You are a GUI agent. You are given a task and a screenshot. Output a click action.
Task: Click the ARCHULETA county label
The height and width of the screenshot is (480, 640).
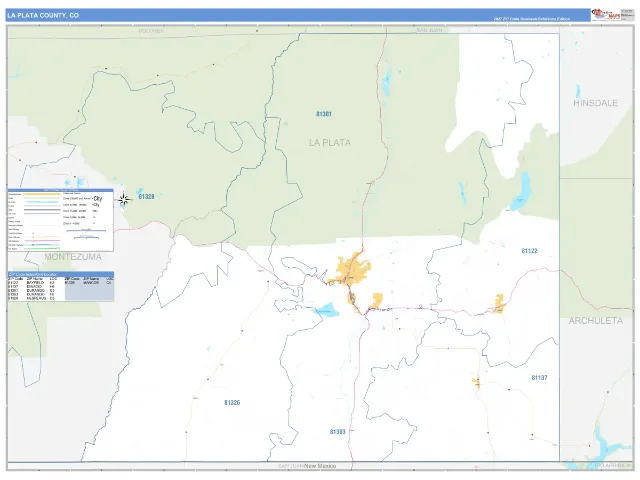pyautogui.click(x=596, y=321)
